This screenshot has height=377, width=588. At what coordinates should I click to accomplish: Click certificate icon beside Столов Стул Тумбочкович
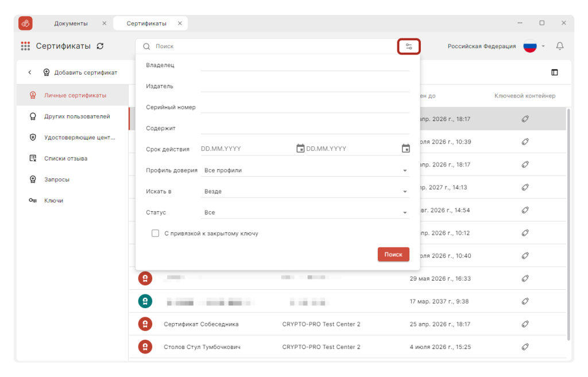[145, 347]
